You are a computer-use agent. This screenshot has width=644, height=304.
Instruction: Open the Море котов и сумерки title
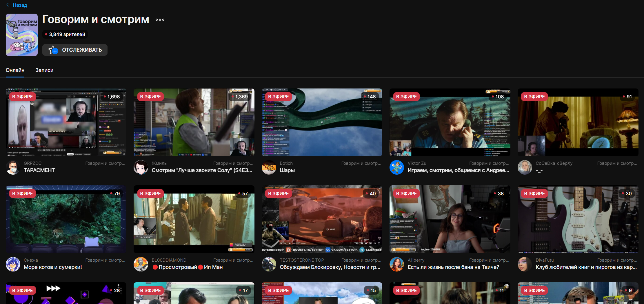point(53,267)
